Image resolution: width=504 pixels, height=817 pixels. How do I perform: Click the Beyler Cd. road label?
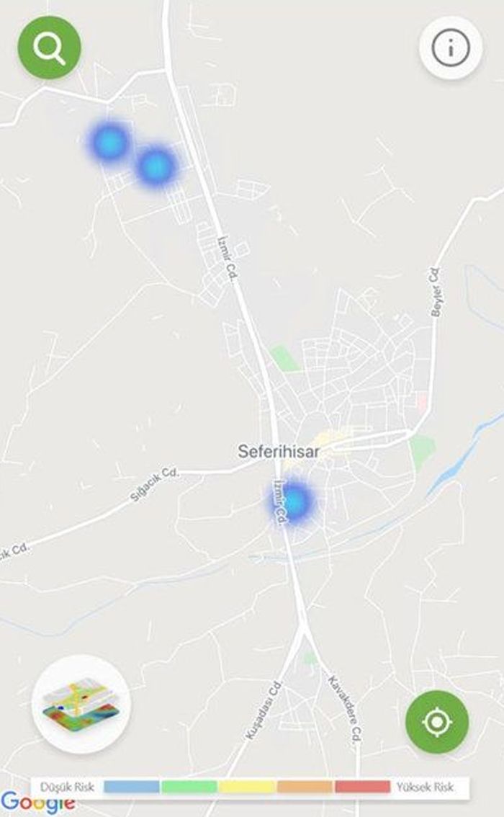[x=436, y=292]
